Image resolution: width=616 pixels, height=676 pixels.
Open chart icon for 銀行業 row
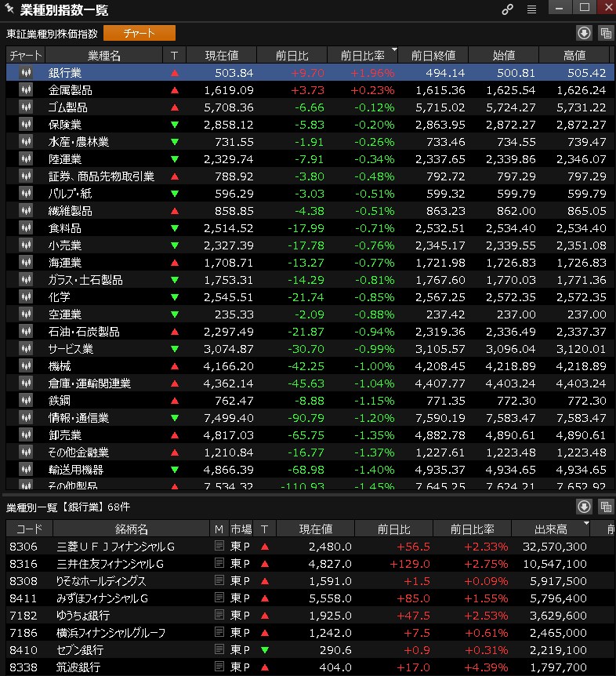click(x=26, y=72)
